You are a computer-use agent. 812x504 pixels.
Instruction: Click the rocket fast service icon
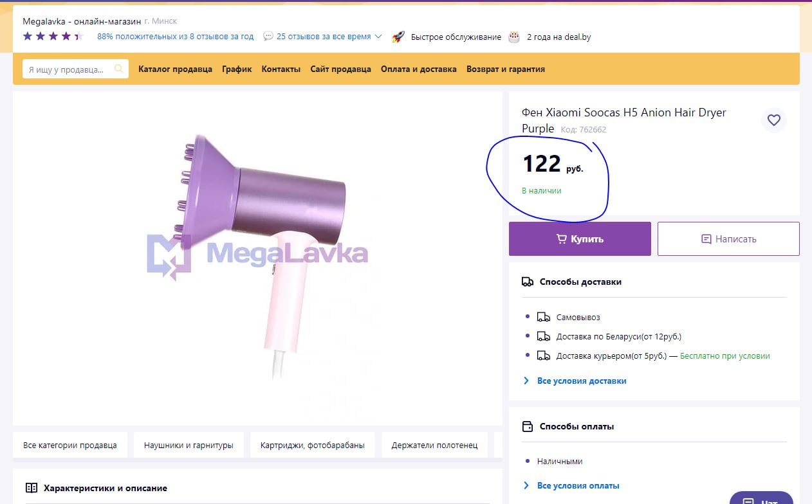tap(398, 37)
